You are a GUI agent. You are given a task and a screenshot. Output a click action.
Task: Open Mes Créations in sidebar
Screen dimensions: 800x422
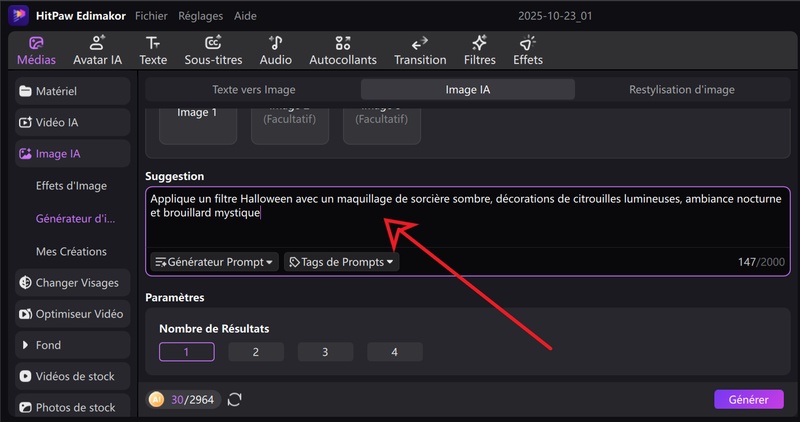71,251
